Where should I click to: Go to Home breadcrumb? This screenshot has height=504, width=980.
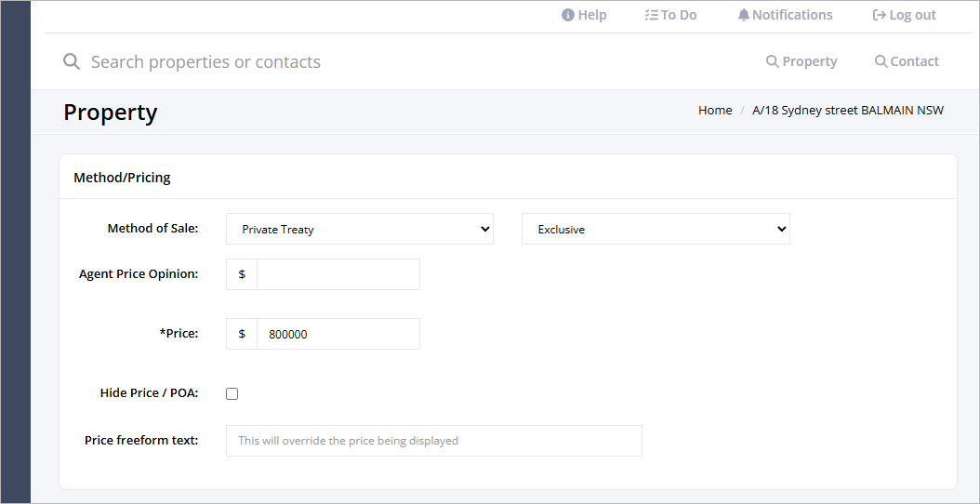pyautogui.click(x=715, y=110)
